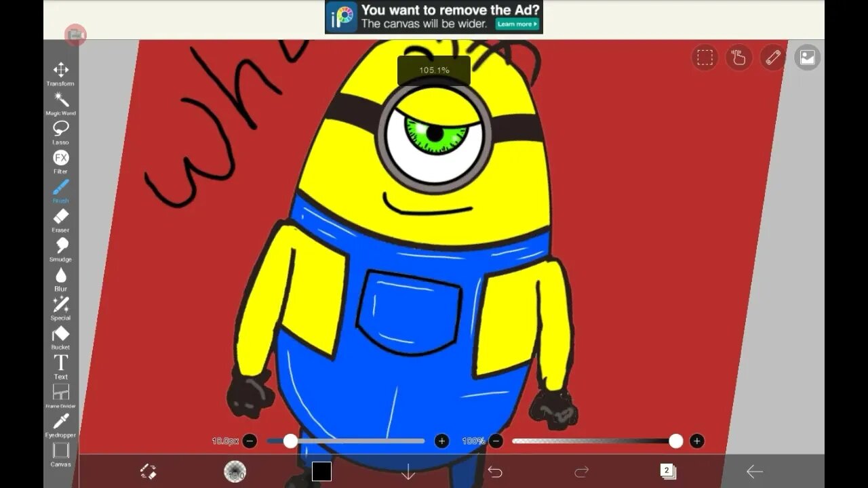
Task: Select the Bucket fill tool
Action: pyautogui.click(x=61, y=337)
